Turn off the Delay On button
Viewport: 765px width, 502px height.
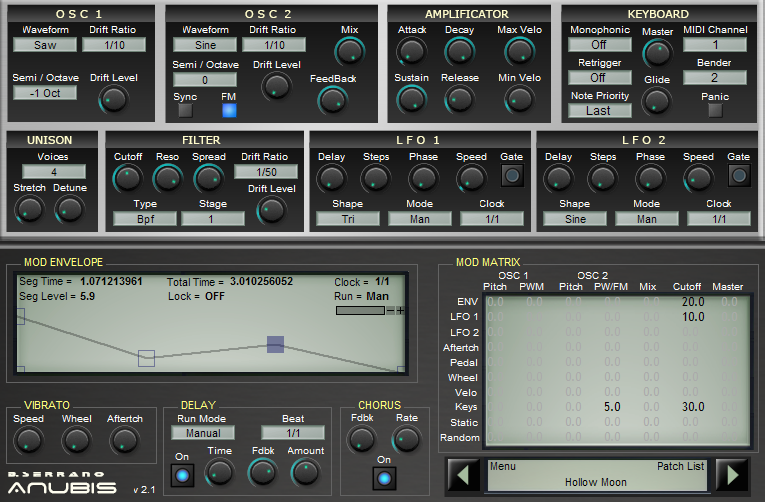tap(180, 473)
